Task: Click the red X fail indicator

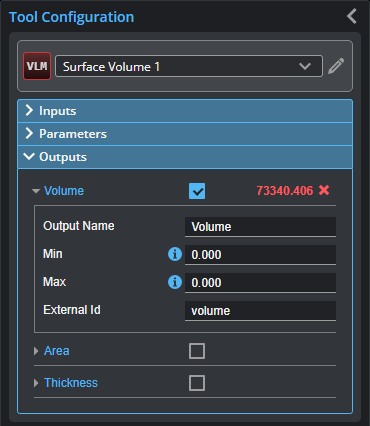Action: pos(324,190)
